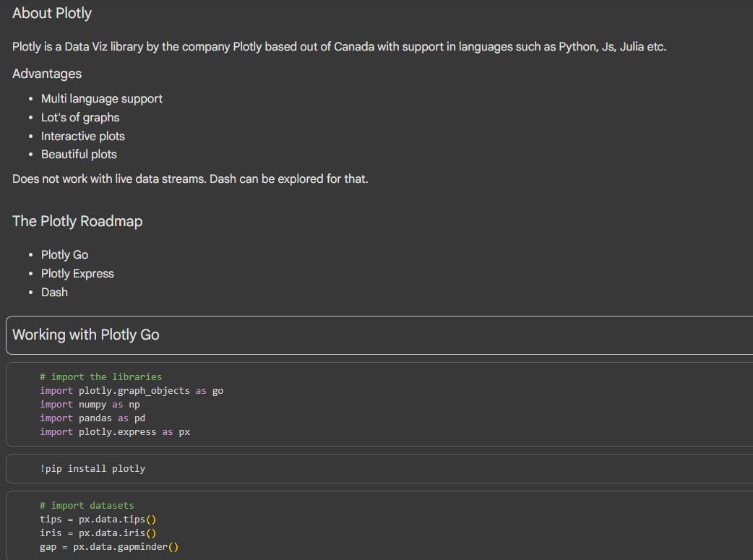Select the 'Plotly Go' roadmap bullet
The image size is (753, 560).
(65, 255)
